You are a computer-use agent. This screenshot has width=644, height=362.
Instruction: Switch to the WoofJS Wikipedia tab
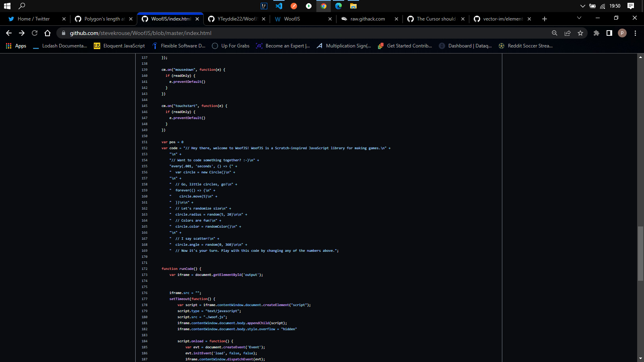pos(300,19)
